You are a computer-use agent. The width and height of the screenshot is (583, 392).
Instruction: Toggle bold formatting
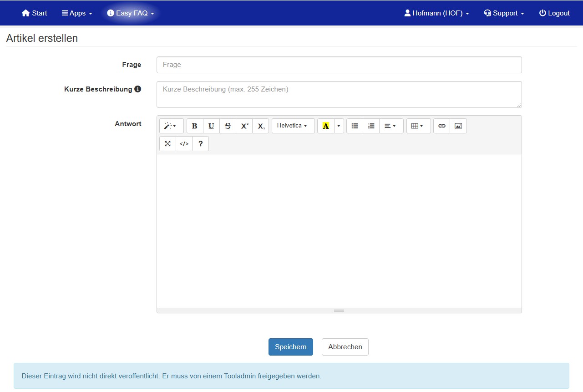click(195, 126)
